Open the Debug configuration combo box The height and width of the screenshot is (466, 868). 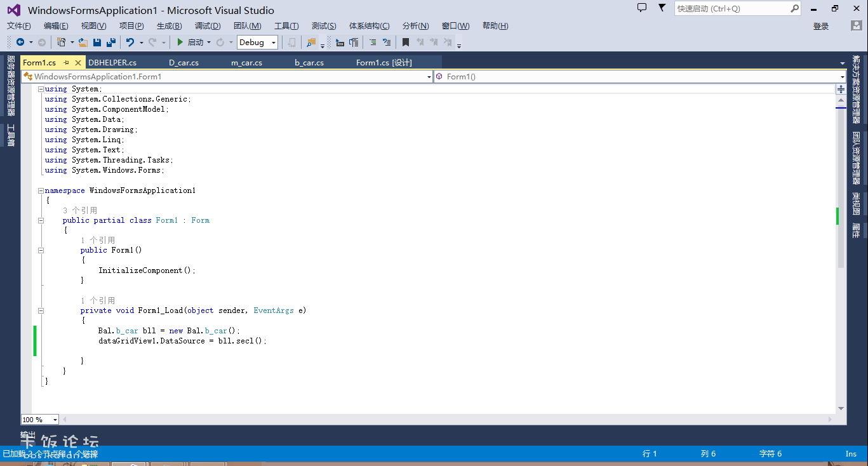click(258, 43)
